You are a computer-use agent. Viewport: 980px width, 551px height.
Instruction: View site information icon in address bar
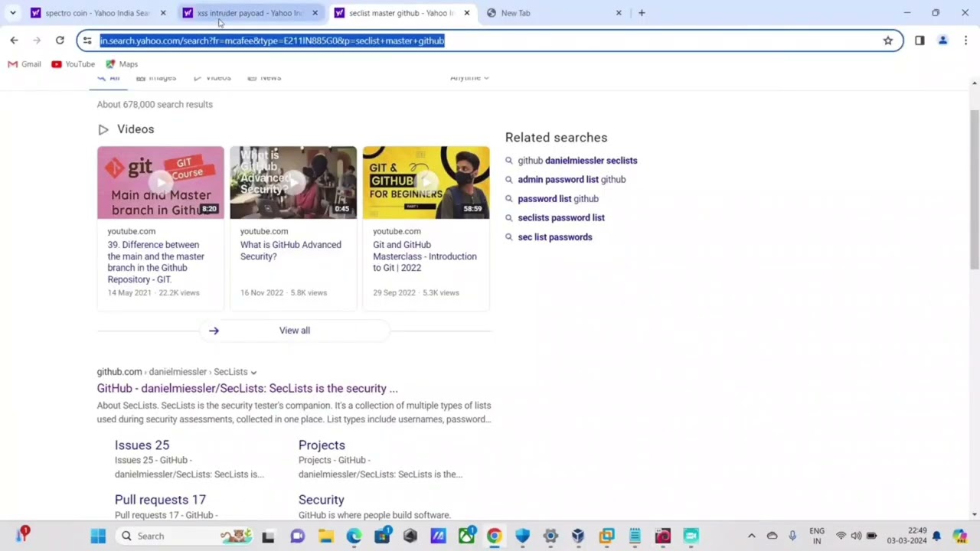(87, 41)
